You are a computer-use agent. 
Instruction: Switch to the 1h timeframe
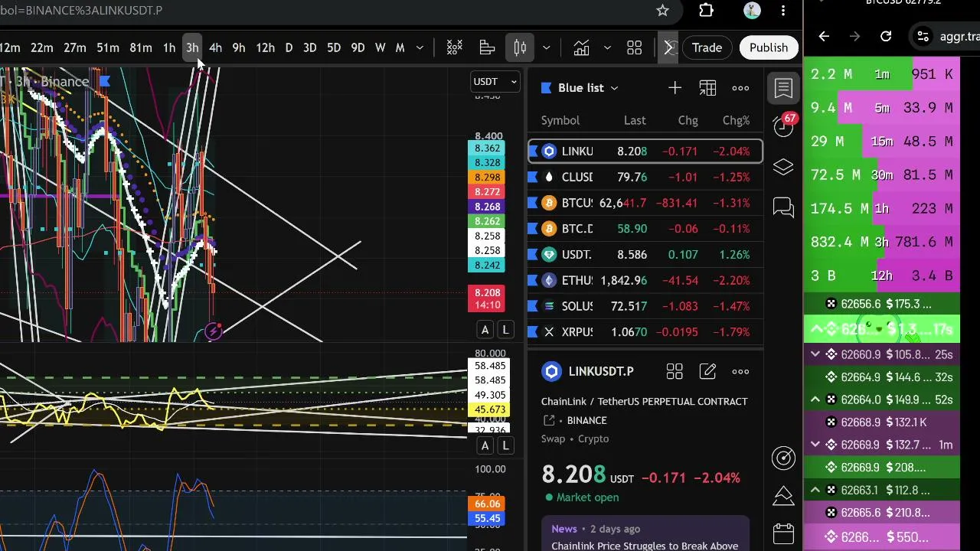169,48
